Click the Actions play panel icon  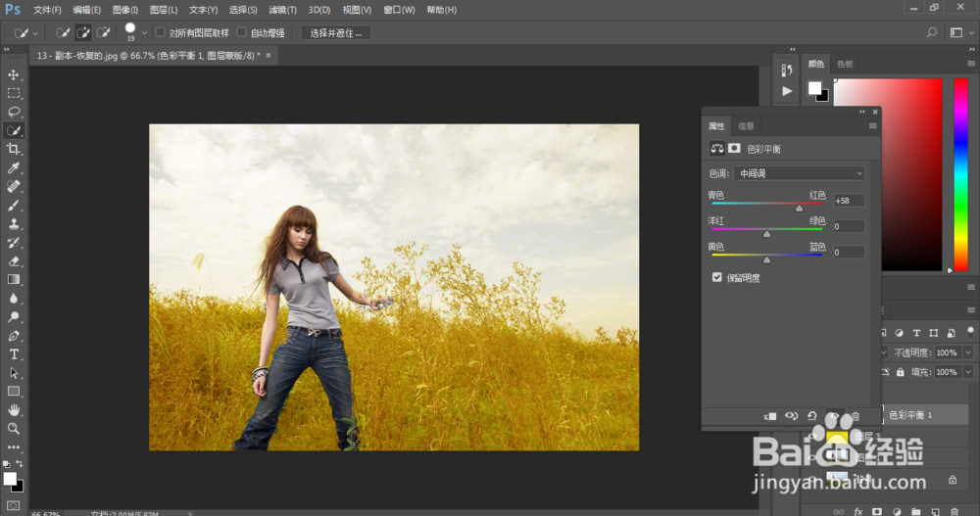click(787, 91)
